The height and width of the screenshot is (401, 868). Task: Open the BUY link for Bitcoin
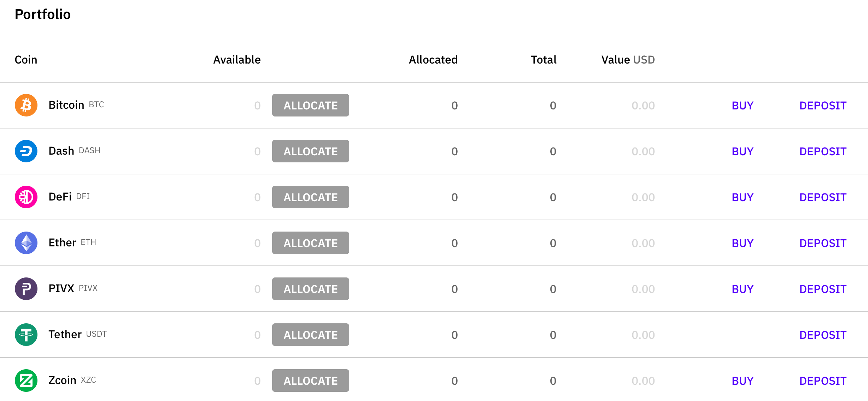742,106
